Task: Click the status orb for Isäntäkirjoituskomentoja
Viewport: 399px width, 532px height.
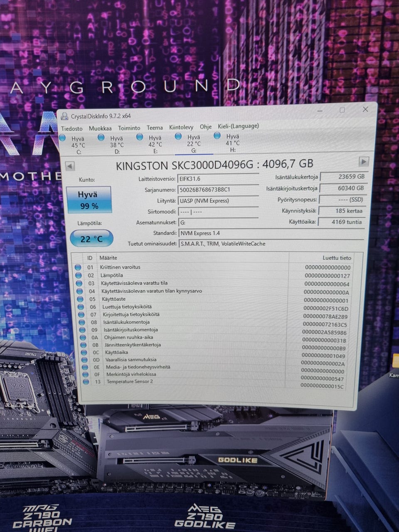Action: click(x=82, y=330)
